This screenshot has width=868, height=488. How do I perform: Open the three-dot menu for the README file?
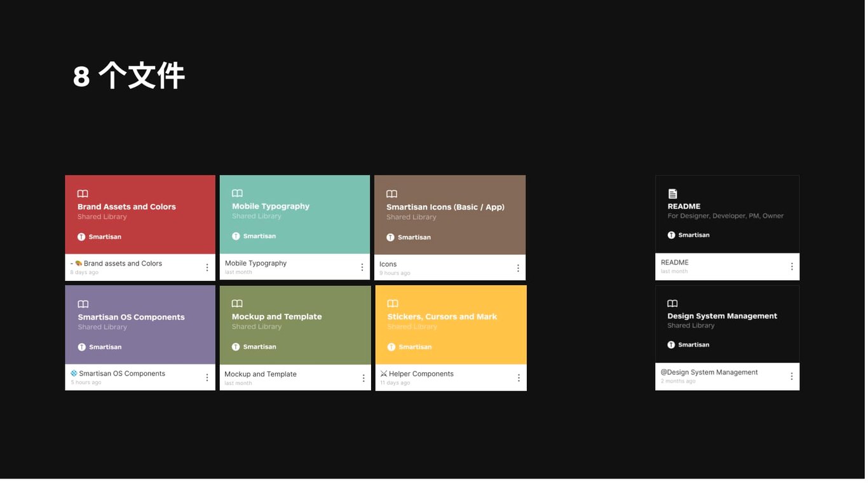[x=792, y=267]
